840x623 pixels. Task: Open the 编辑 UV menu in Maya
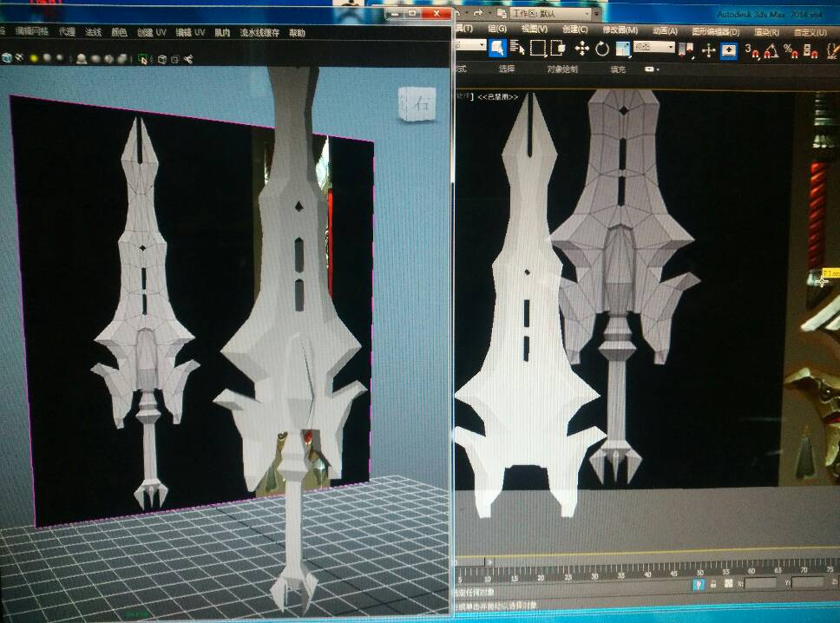(x=190, y=32)
